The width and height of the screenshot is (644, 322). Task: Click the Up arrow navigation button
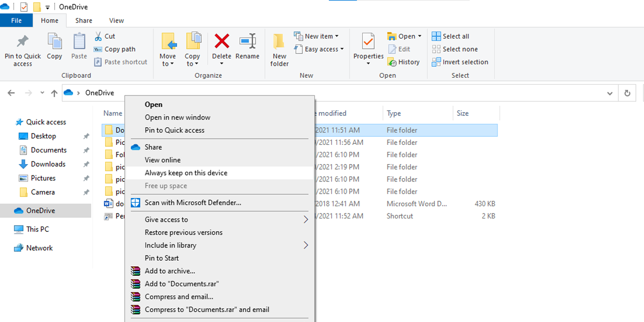[x=54, y=93]
